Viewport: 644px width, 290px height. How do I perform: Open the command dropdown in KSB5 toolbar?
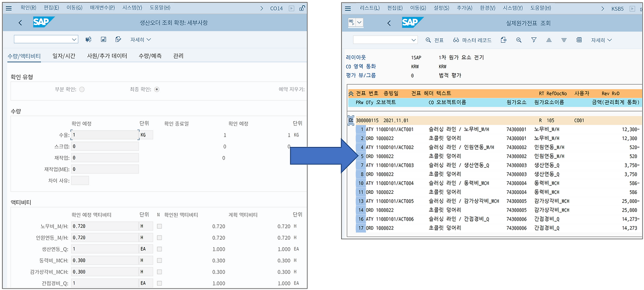coord(414,40)
